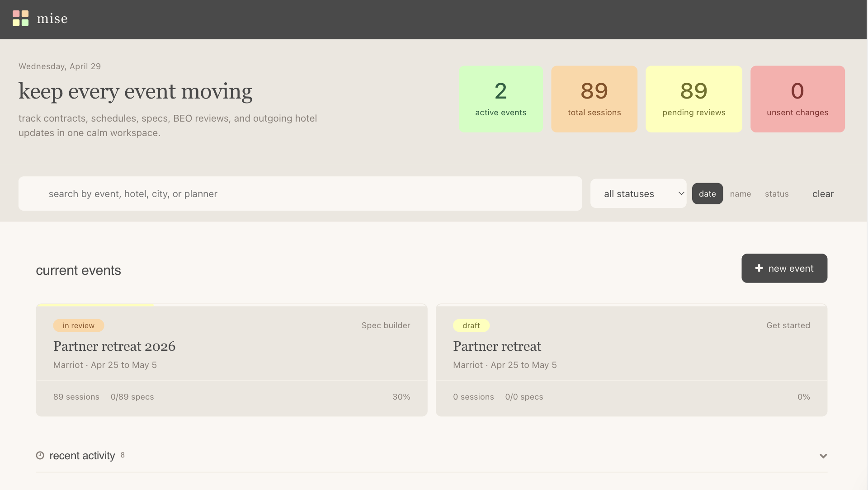Sort events by name
The height and width of the screenshot is (490, 868).
(x=740, y=193)
